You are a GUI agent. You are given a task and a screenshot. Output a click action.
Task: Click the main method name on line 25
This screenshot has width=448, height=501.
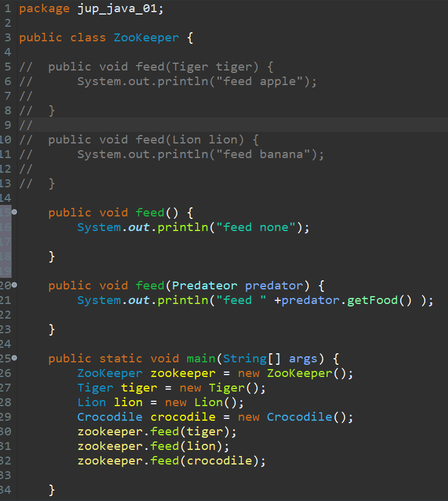click(201, 359)
